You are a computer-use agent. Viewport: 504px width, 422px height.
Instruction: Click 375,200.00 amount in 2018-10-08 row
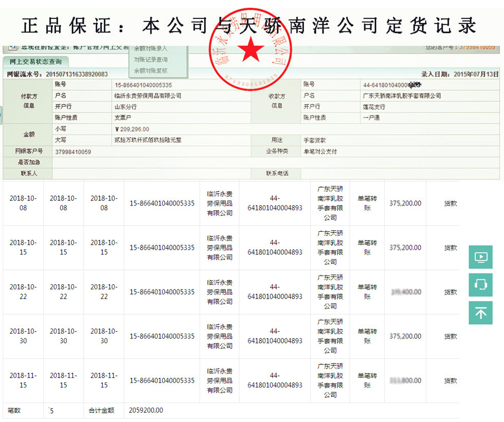[405, 204]
